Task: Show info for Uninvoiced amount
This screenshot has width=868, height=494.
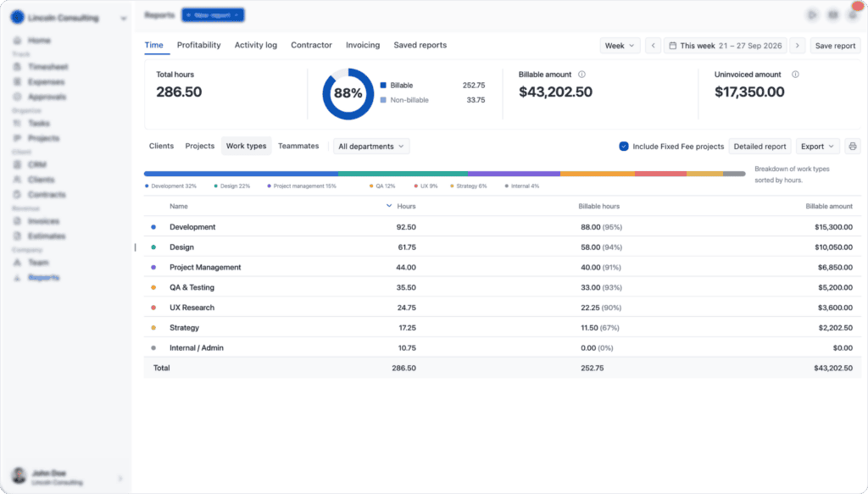Action: pyautogui.click(x=795, y=74)
